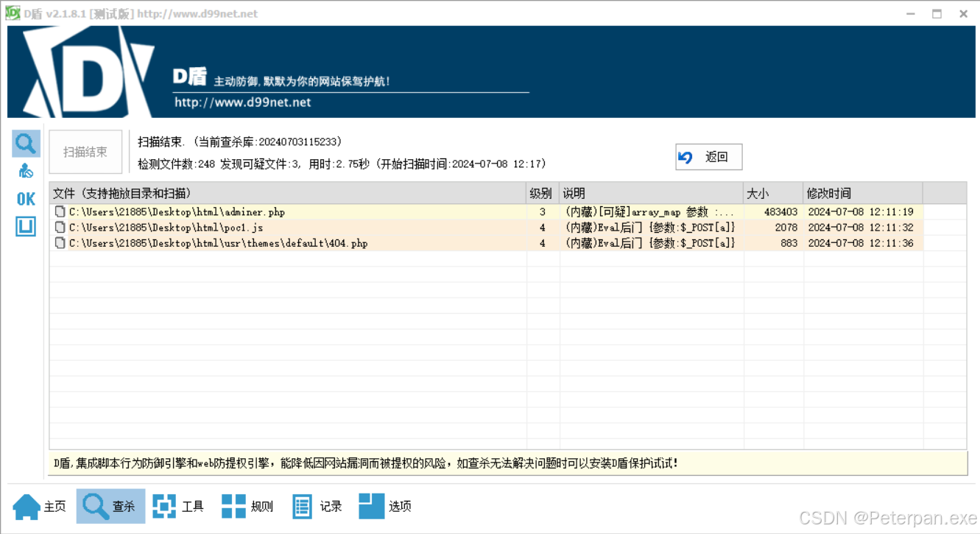Screen dimensions: 980x534
Task: Click level value 4 for 404.php
Action: 543,243
